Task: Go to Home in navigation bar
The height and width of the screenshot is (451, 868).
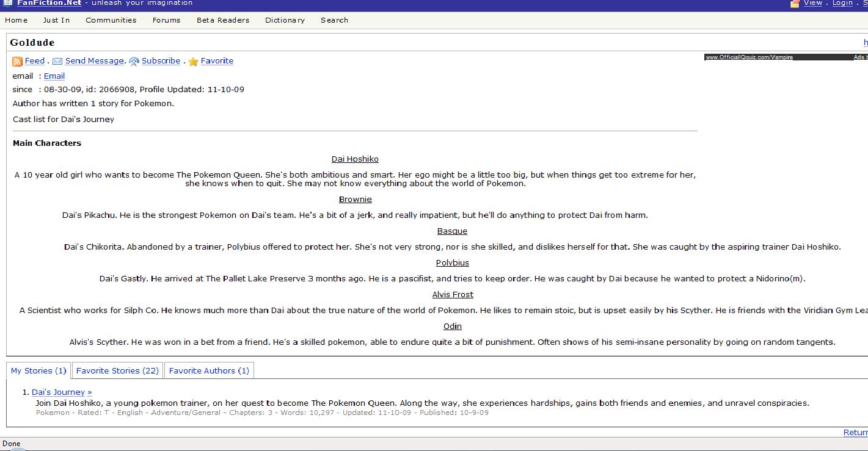Action: (x=16, y=20)
